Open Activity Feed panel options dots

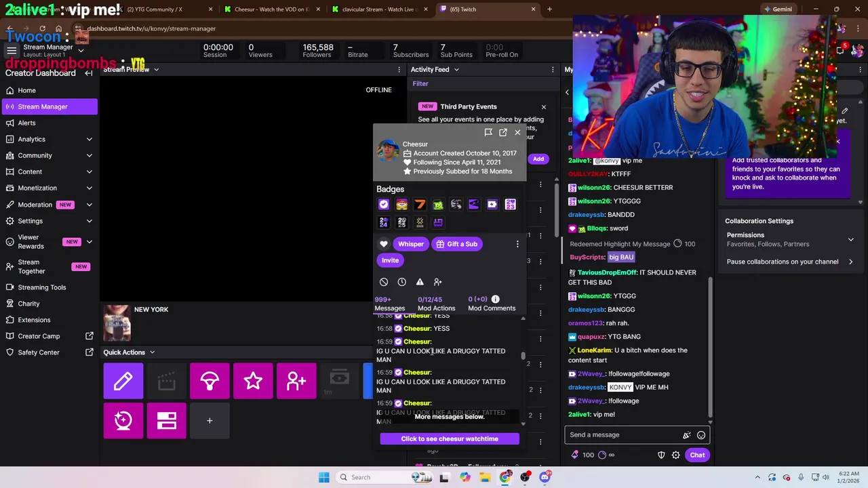pyautogui.click(x=553, y=69)
